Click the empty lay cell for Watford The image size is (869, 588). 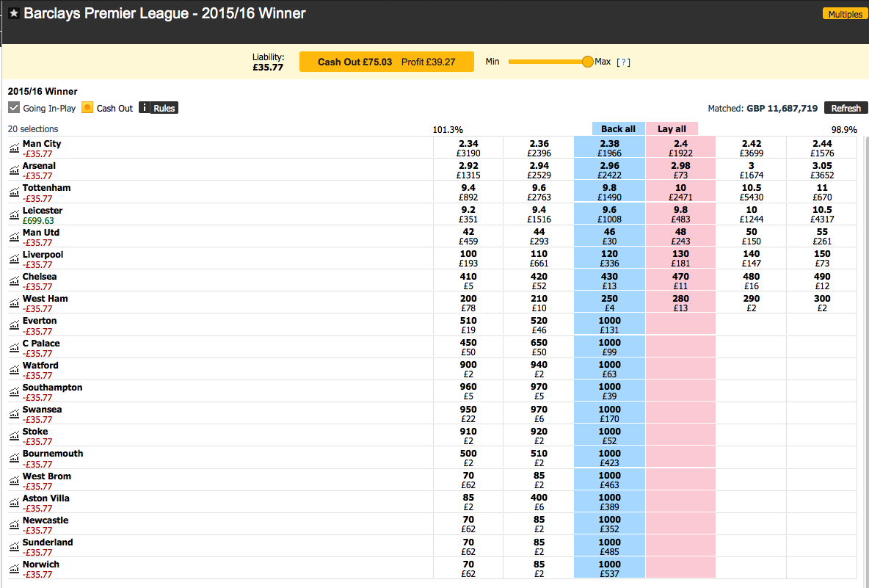(680, 370)
